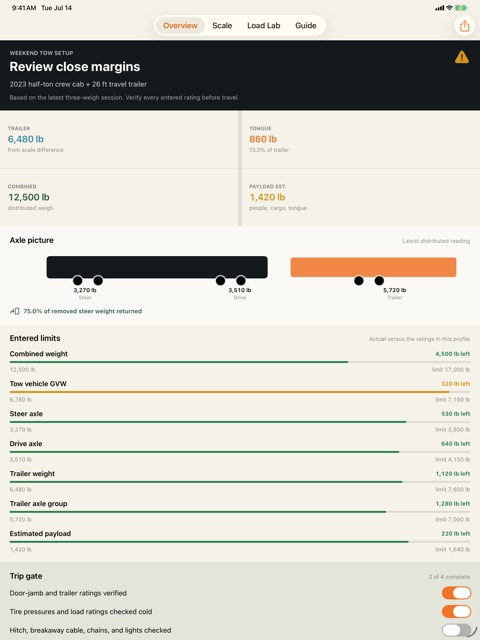Tap the steer weight returned icon
480x640 pixels.
(15, 311)
